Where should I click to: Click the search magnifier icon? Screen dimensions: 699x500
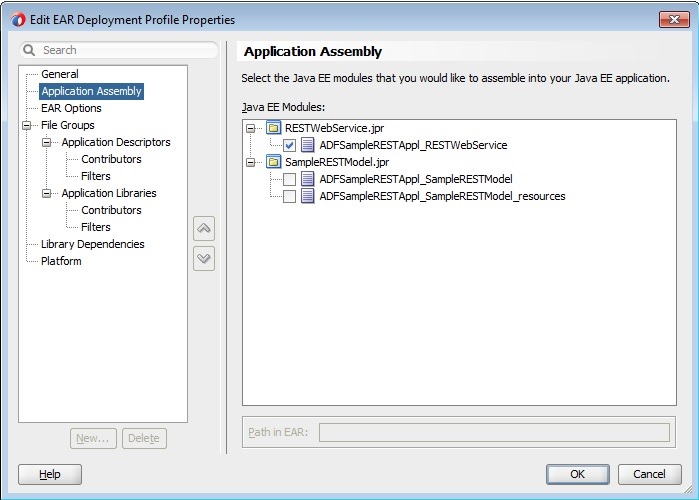point(29,50)
